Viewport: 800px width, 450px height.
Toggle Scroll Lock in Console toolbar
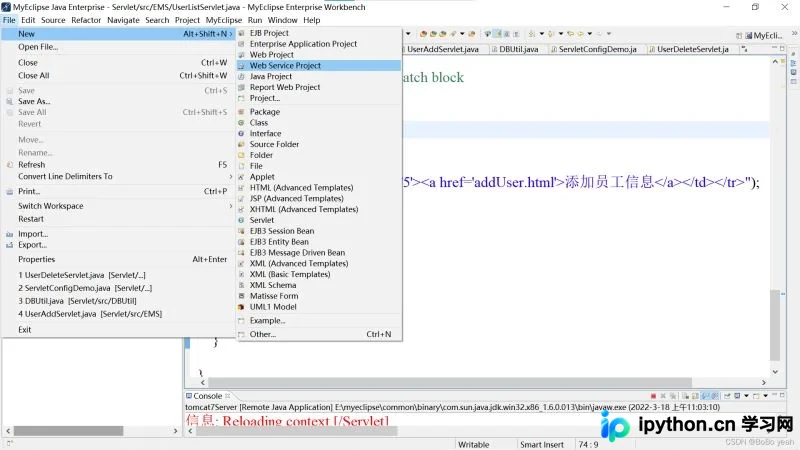click(695, 396)
